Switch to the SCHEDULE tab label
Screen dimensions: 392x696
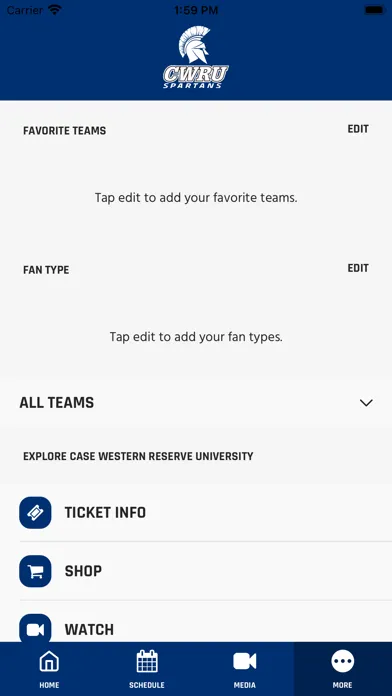(x=147, y=685)
